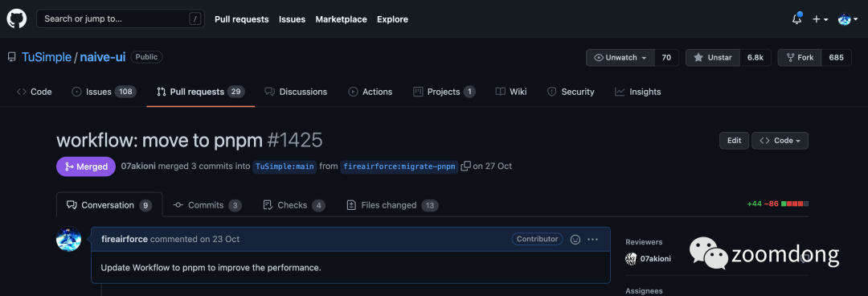
Task: Open Pull requests in the top navigation
Action: pyautogui.click(x=242, y=19)
